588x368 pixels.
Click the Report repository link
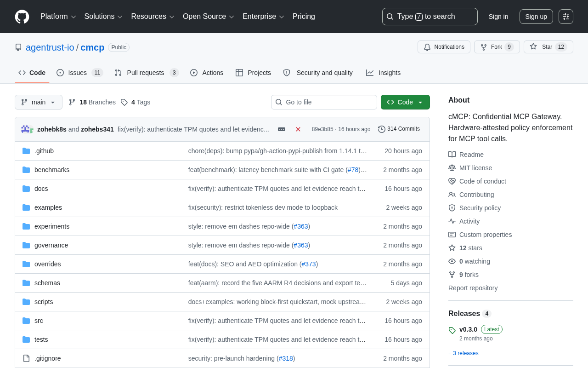[473, 288]
